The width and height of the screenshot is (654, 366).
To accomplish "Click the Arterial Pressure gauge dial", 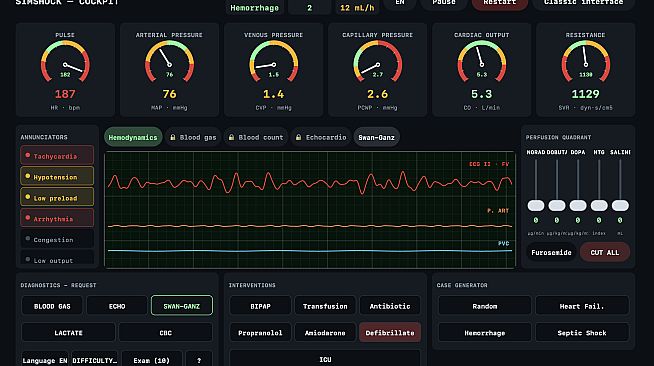I will [x=169, y=62].
